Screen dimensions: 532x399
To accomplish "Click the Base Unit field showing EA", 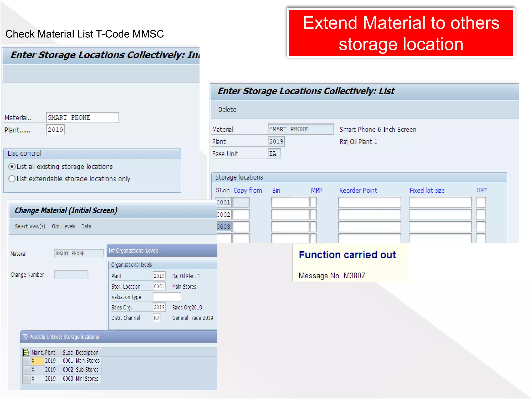I will (274, 154).
